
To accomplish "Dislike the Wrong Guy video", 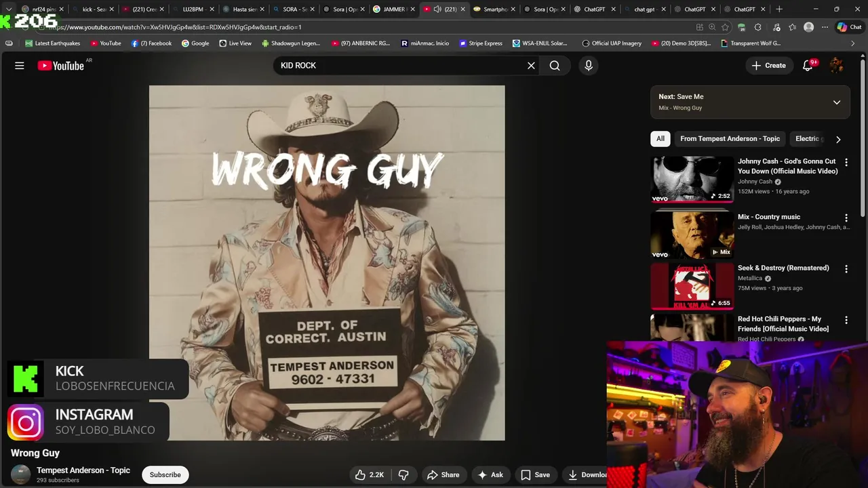I will coord(403,475).
